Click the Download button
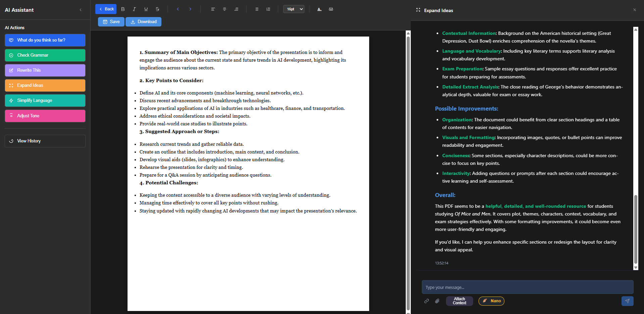 point(143,22)
